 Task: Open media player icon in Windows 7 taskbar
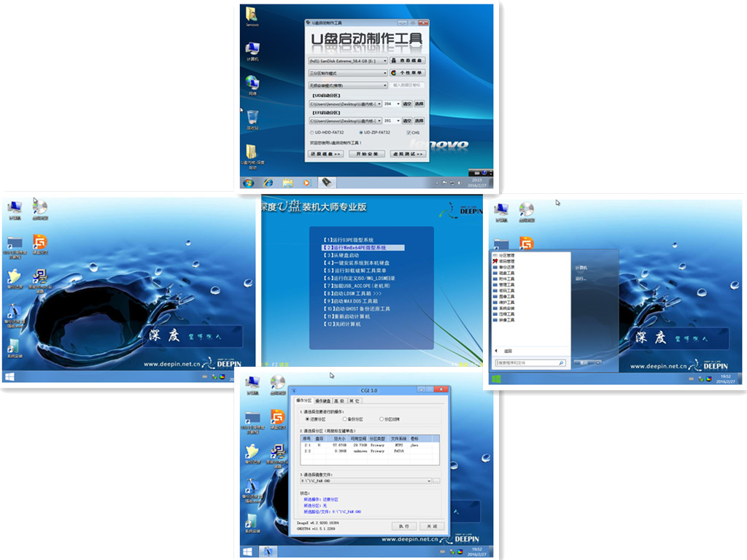click(306, 182)
